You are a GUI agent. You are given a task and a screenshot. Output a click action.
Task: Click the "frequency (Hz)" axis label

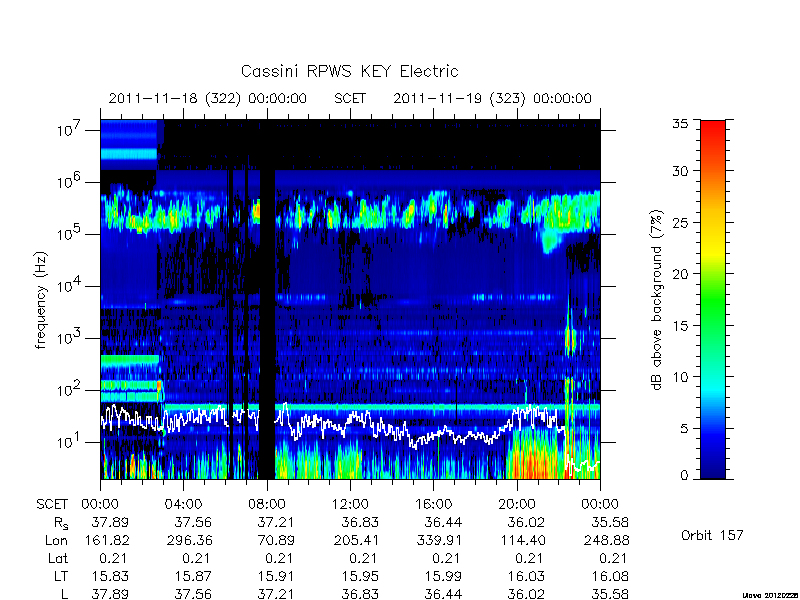[41, 300]
